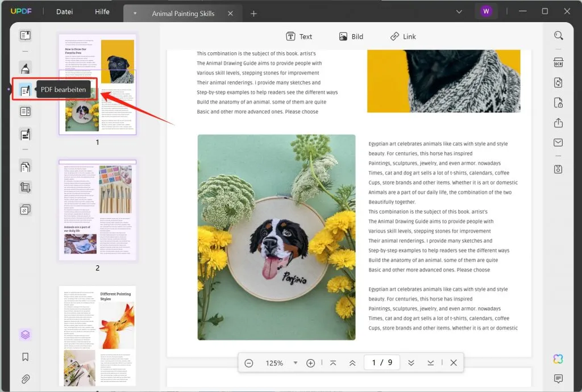582x392 pixels.
Task: Select the Crop pages tool
Action: (25, 187)
